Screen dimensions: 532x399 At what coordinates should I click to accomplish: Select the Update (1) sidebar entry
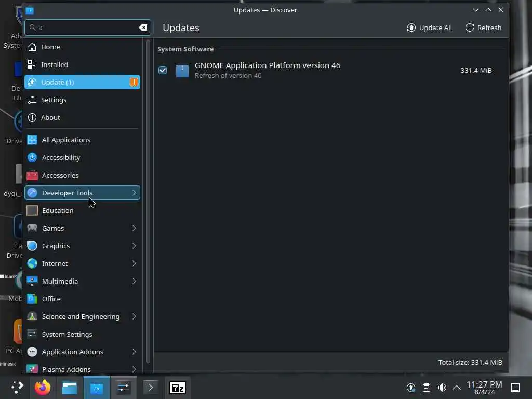coord(82,82)
